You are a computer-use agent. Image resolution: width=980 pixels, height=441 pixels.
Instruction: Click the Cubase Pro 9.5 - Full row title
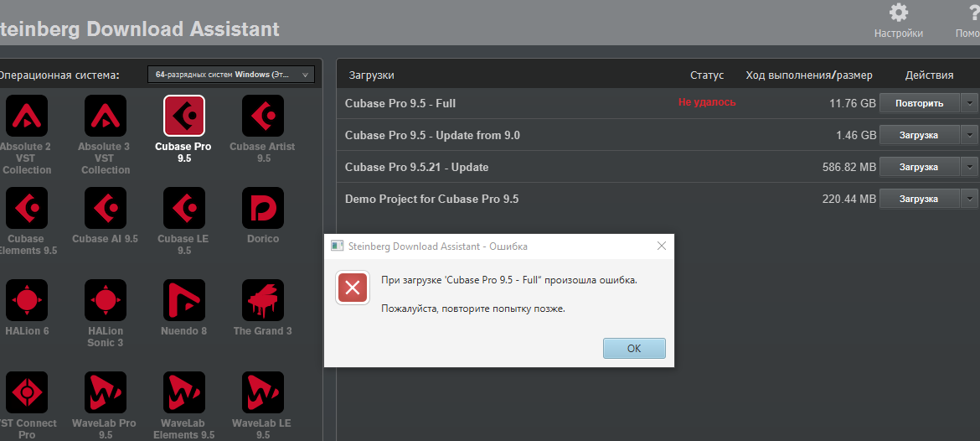(400, 103)
